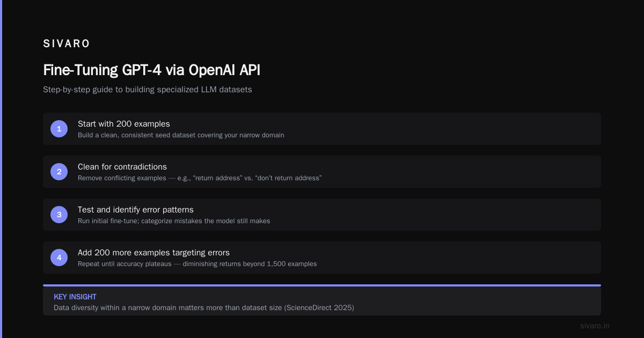Screen dimensions: 644x338
Task: Click "Remove conflicting examples" description line
Action: click(200, 178)
